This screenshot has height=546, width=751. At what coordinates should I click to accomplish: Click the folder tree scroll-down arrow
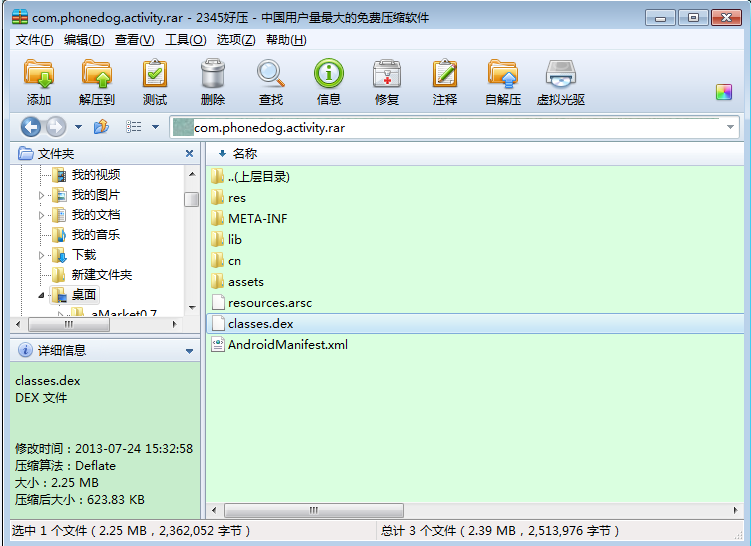point(192,307)
